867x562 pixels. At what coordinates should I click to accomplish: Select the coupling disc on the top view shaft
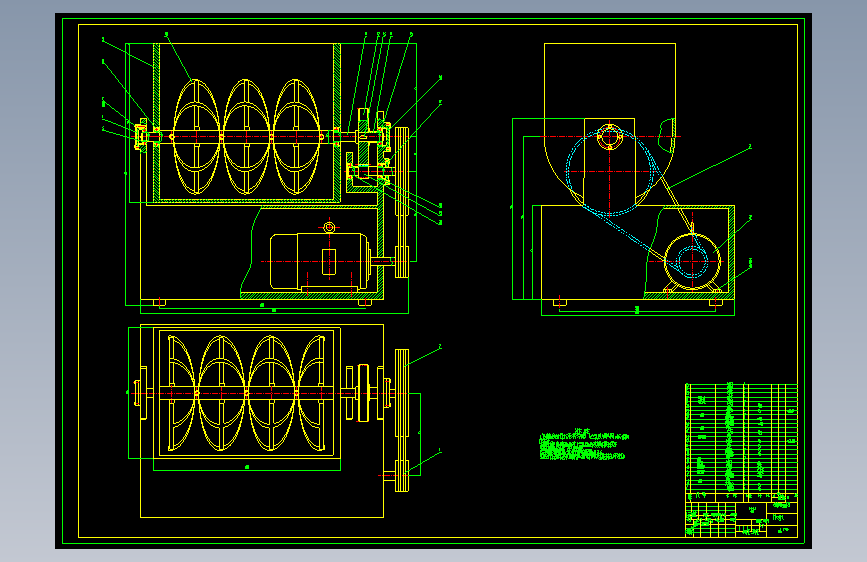point(363,393)
